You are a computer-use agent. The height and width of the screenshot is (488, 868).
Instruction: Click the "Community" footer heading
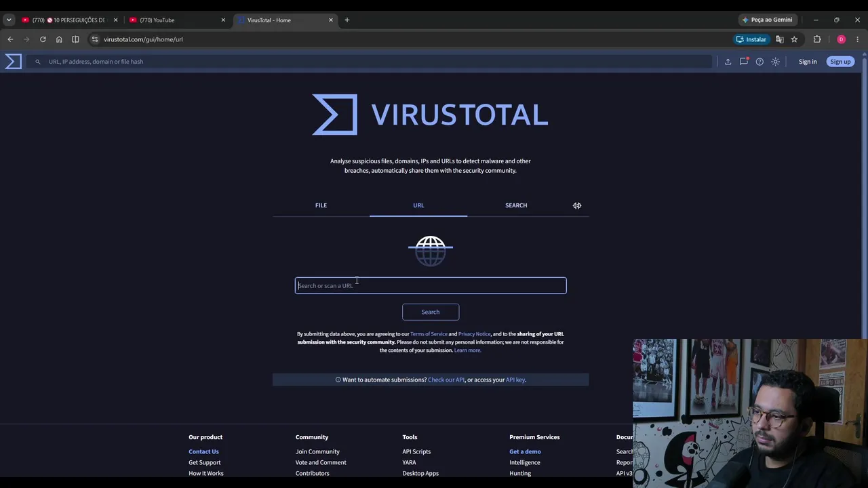coord(312,437)
